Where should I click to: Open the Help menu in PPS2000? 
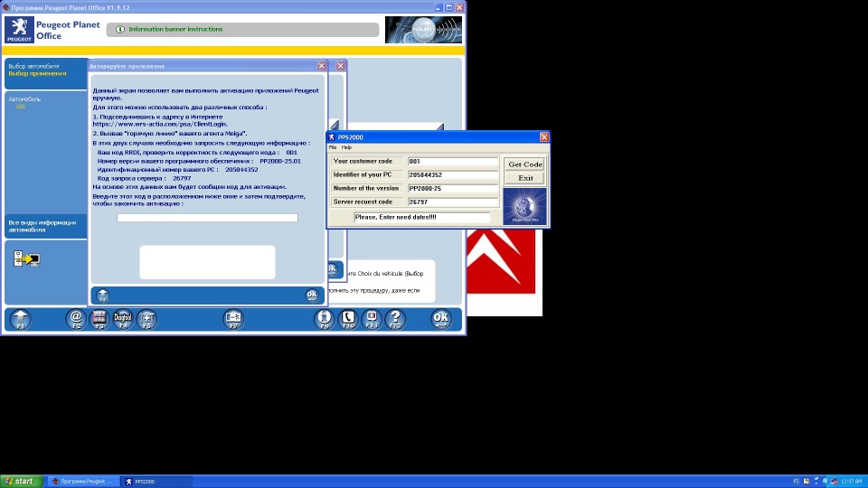(346, 147)
